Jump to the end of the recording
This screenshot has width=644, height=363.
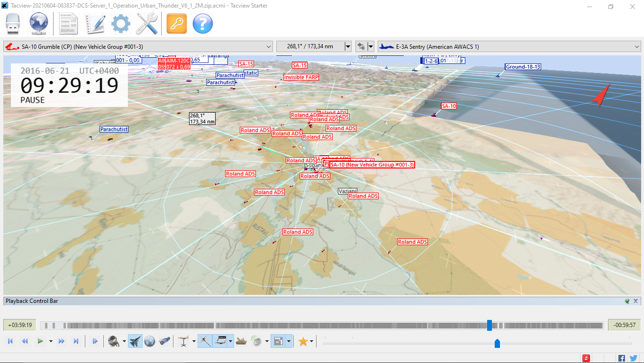(x=76, y=341)
